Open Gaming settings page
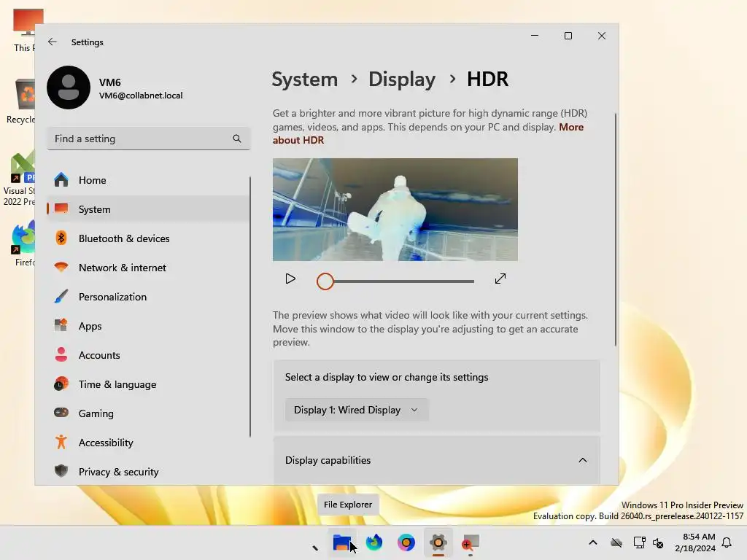Viewport: 747px width, 560px height. coord(149,413)
